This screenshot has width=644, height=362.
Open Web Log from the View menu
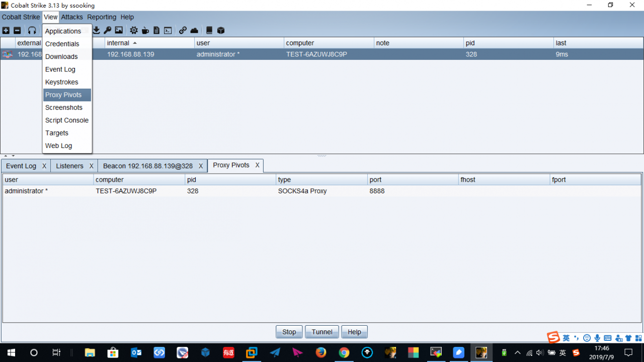pos(67,146)
